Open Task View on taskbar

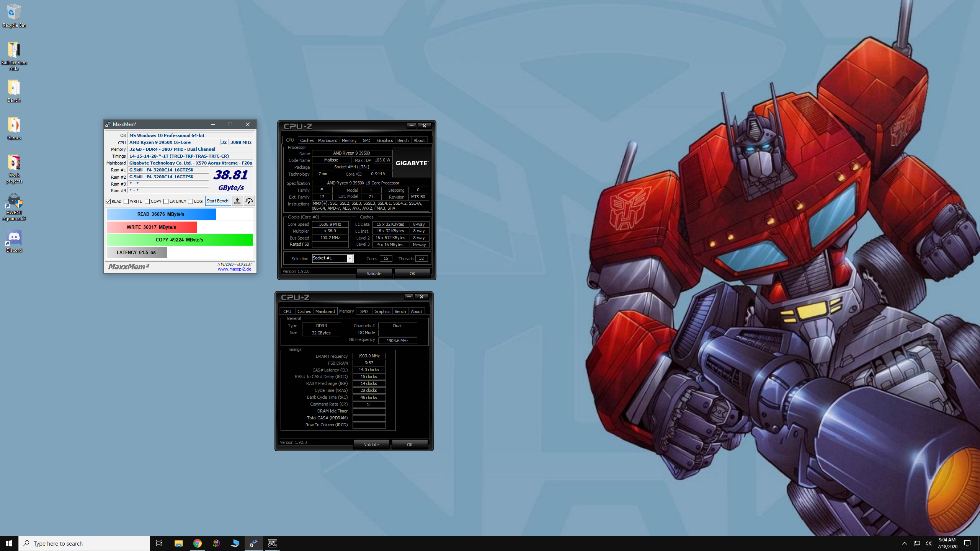[x=159, y=543]
